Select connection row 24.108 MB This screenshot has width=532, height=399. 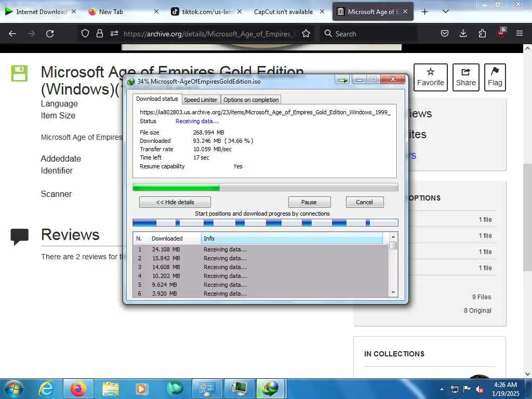261,249
